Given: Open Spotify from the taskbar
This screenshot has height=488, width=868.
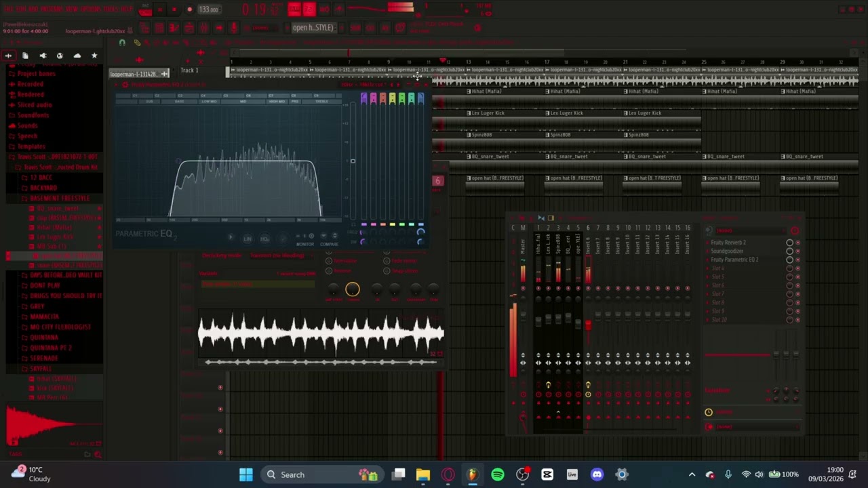Looking at the screenshot, I should pos(498,474).
